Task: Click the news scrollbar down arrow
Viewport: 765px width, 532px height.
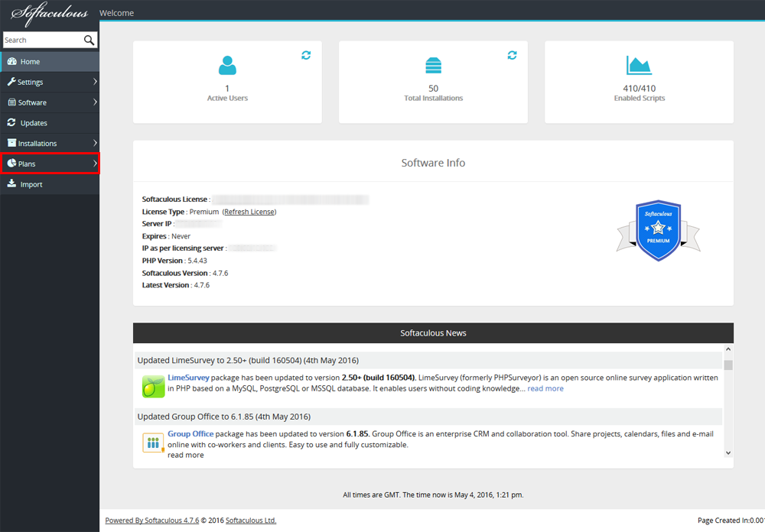Action: coord(728,453)
